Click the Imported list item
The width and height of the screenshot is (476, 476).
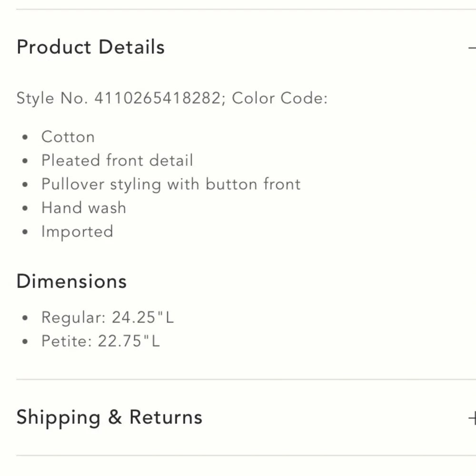point(77,232)
